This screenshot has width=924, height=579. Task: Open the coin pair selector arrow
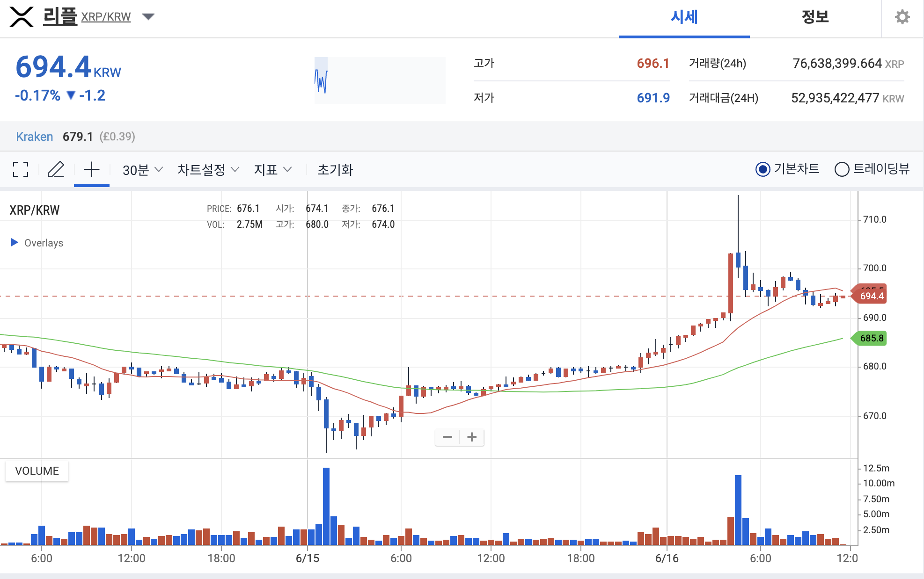(x=148, y=17)
